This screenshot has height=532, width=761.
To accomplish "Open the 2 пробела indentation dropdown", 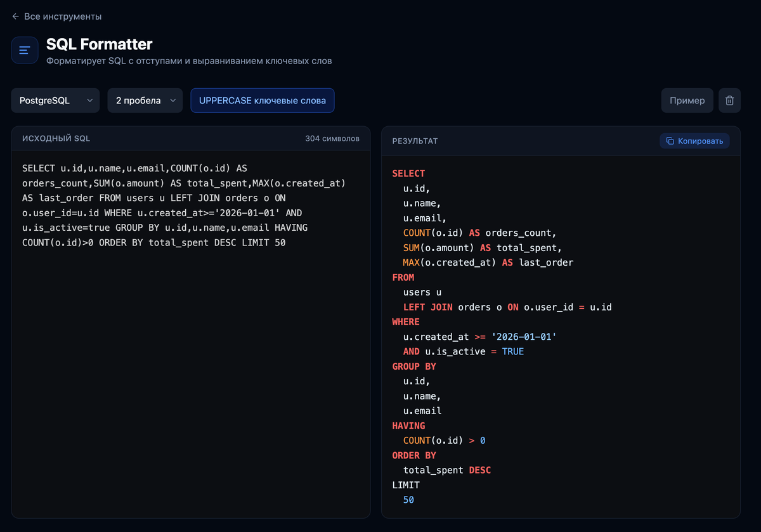I will [145, 100].
